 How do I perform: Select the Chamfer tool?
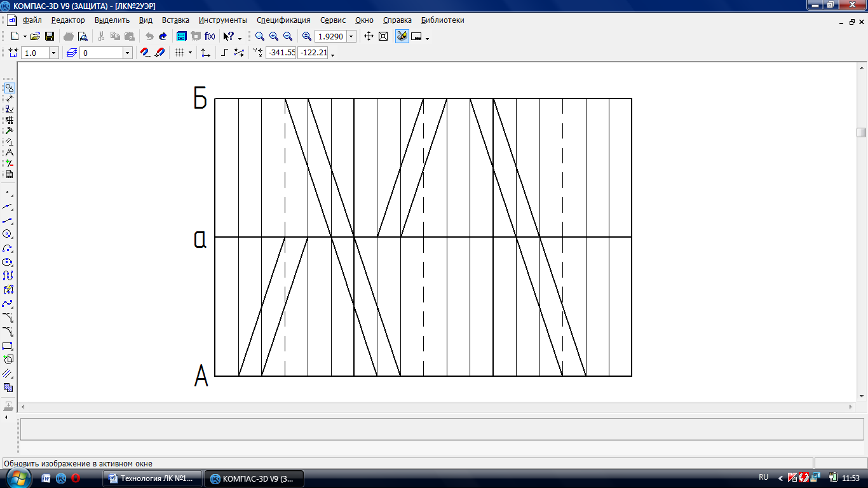pos(8,318)
